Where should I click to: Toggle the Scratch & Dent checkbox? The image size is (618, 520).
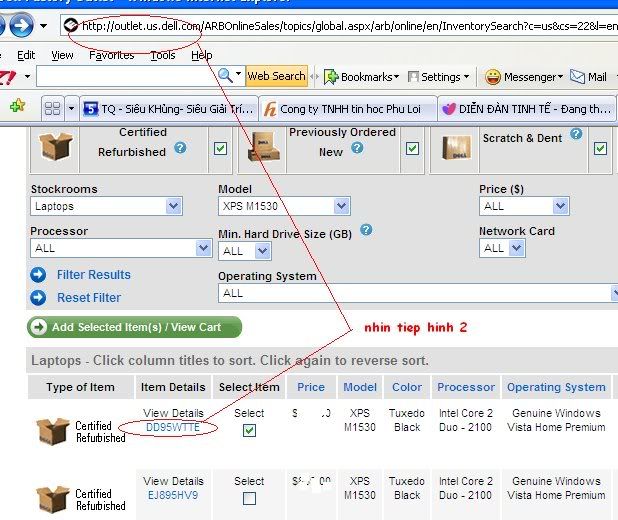600,149
